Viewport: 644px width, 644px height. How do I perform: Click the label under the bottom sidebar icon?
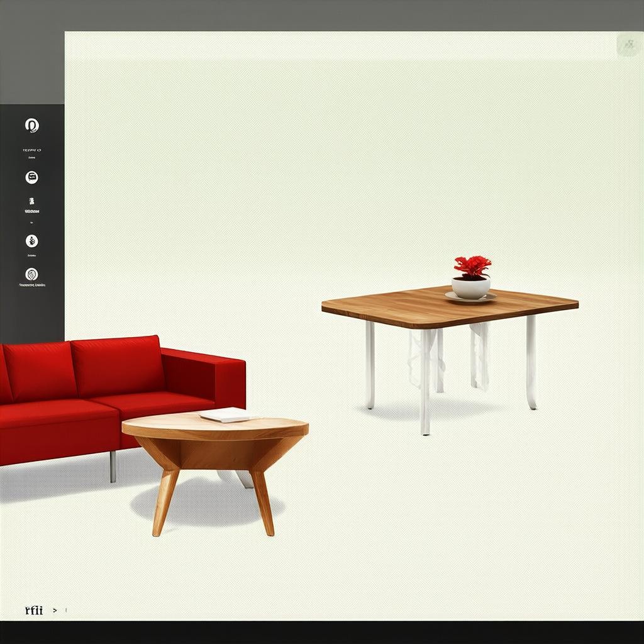(31, 286)
